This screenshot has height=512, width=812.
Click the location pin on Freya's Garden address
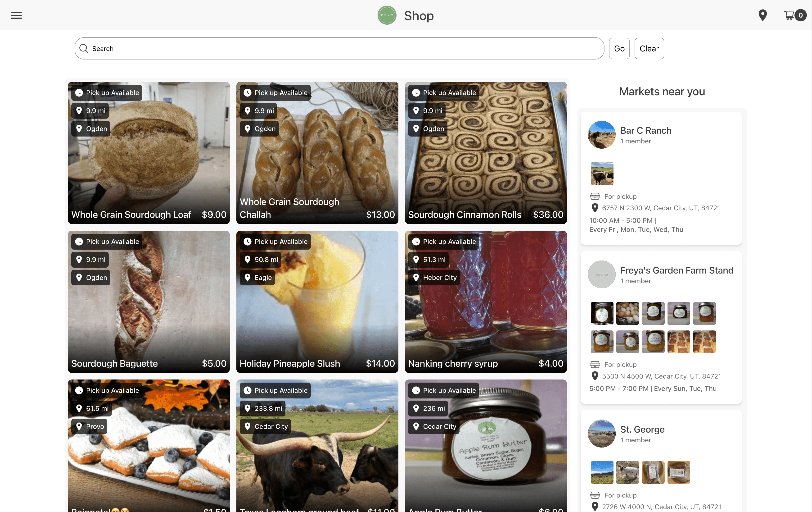pos(595,376)
